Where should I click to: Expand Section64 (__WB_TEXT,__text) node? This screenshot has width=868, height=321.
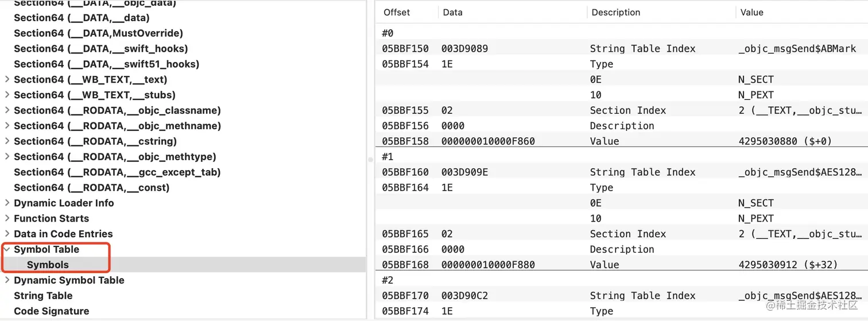(x=7, y=79)
